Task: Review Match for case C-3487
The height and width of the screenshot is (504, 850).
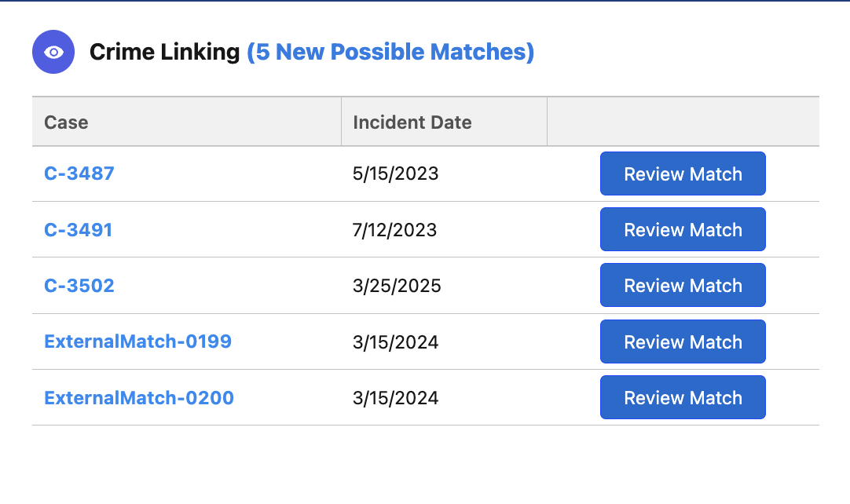Action: pos(683,173)
